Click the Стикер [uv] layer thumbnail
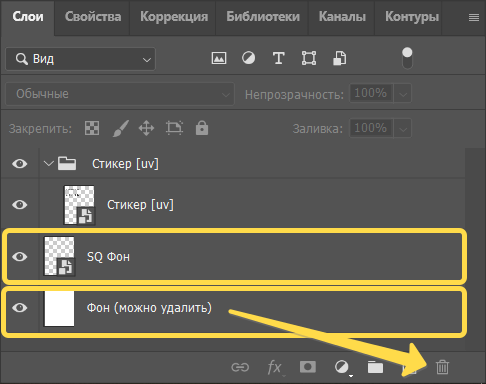Screen dimensions: 486x384 (x=79, y=205)
